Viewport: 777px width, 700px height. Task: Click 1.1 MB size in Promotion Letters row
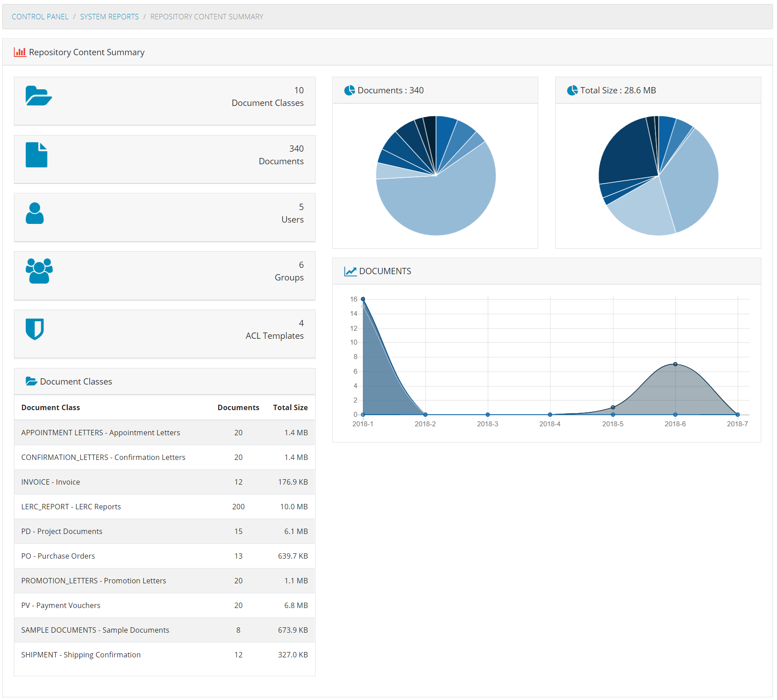pos(296,581)
